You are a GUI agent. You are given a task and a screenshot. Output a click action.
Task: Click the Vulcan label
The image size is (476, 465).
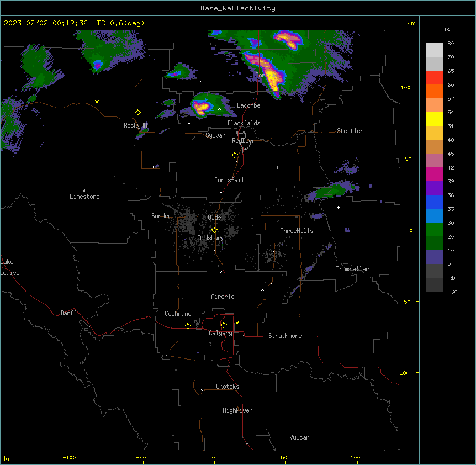(300, 437)
